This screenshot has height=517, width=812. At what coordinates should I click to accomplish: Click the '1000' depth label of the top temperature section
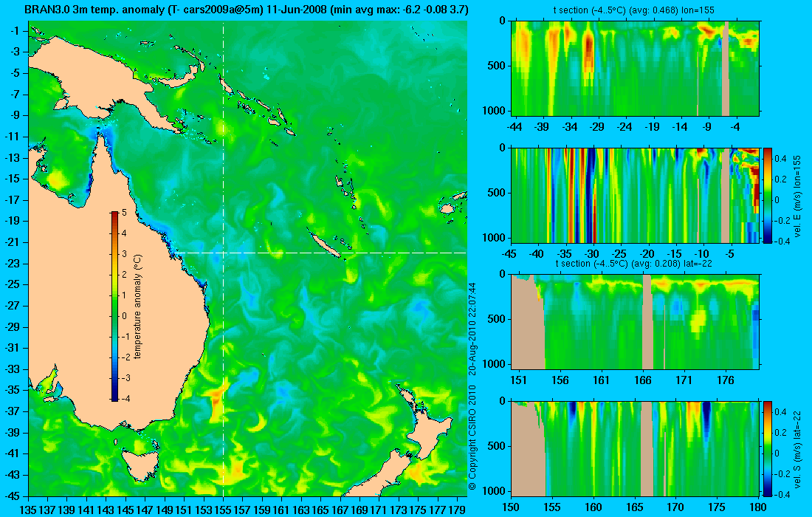click(495, 110)
